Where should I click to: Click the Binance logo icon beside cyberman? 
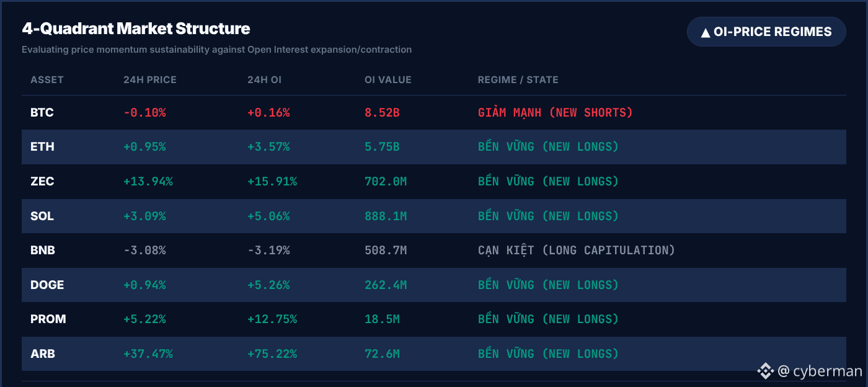tap(765, 371)
